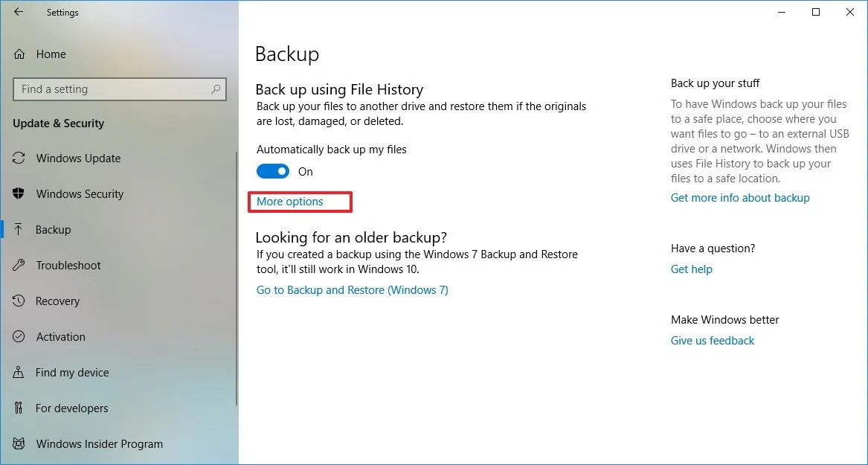Click the 'Have a question?' heading
This screenshot has height=465, width=868.
coord(713,248)
